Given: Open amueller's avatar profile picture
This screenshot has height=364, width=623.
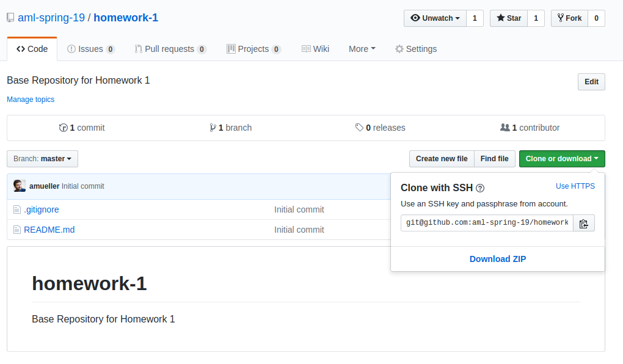Looking at the screenshot, I should 20,186.
